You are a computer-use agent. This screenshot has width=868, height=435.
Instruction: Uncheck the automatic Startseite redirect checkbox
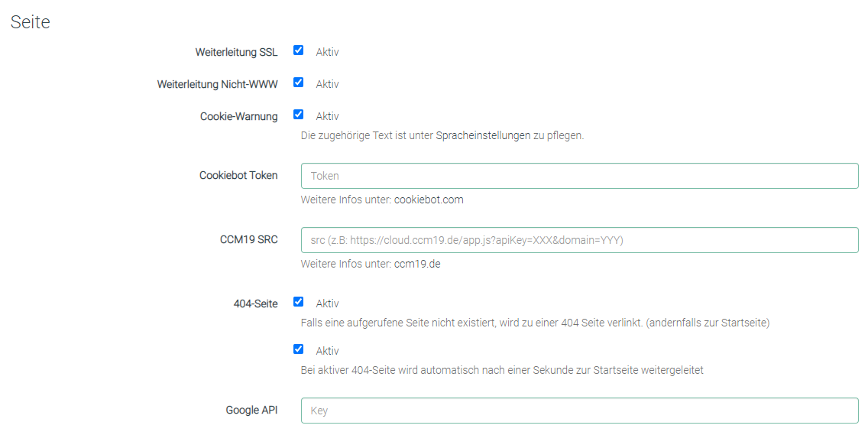(299, 349)
